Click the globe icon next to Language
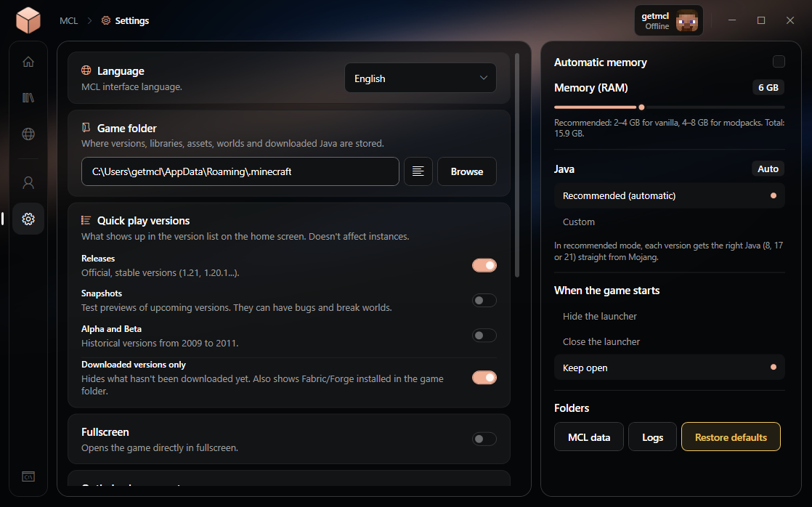 pos(86,70)
